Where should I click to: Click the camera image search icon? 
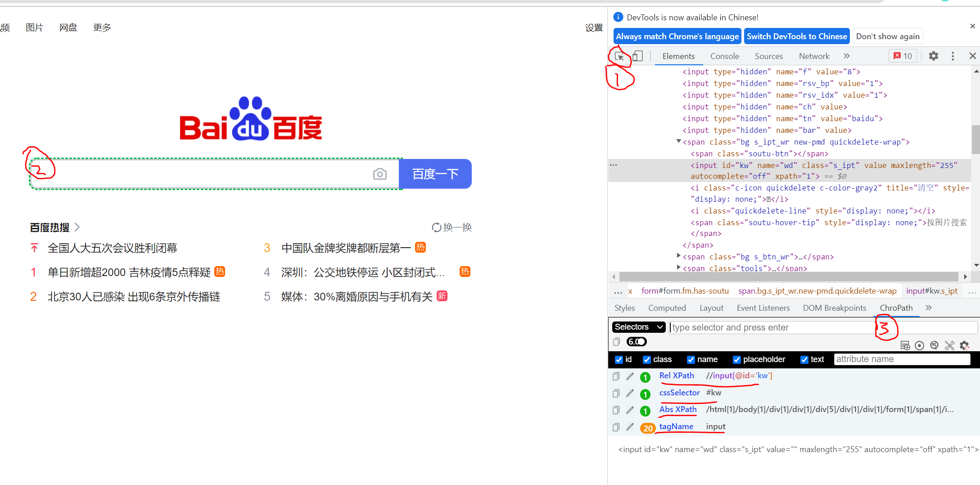pyautogui.click(x=380, y=174)
